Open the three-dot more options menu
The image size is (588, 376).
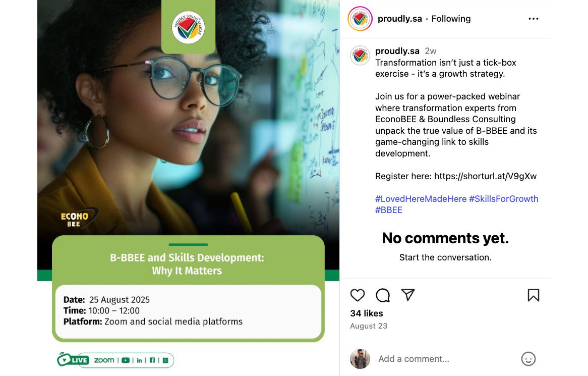(533, 19)
